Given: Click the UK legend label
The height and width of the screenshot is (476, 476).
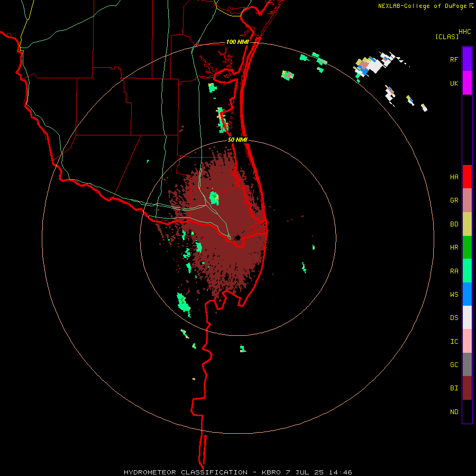Looking at the screenshot, I should click(454, 84).
